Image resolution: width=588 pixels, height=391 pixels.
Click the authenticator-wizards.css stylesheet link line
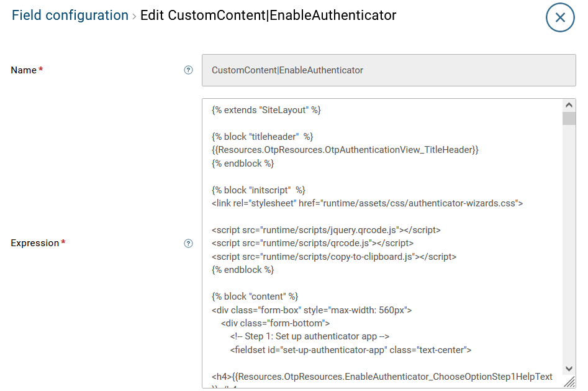click(367, 203)
